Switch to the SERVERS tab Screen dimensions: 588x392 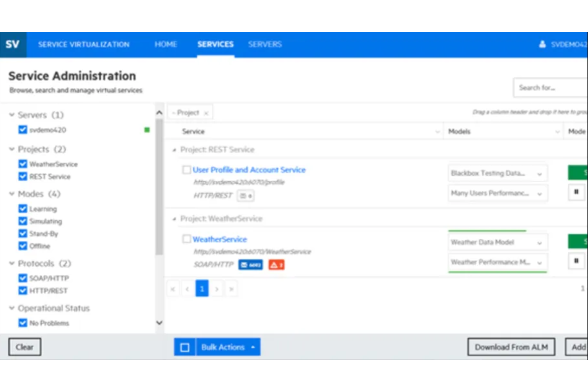click(265, 44)
